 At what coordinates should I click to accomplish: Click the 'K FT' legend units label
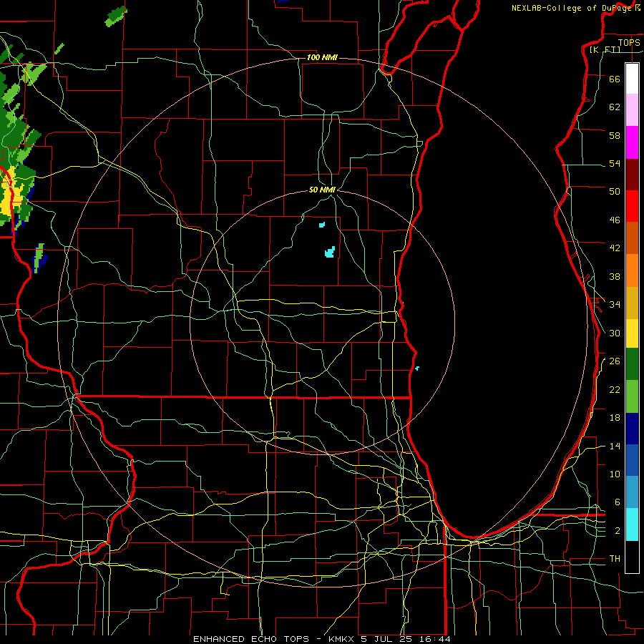[605, 49]
